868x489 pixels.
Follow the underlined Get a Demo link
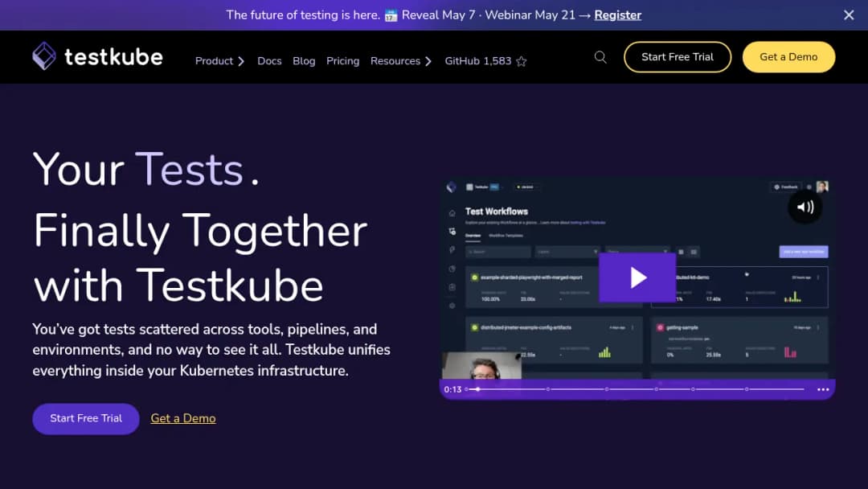[183, 419]
